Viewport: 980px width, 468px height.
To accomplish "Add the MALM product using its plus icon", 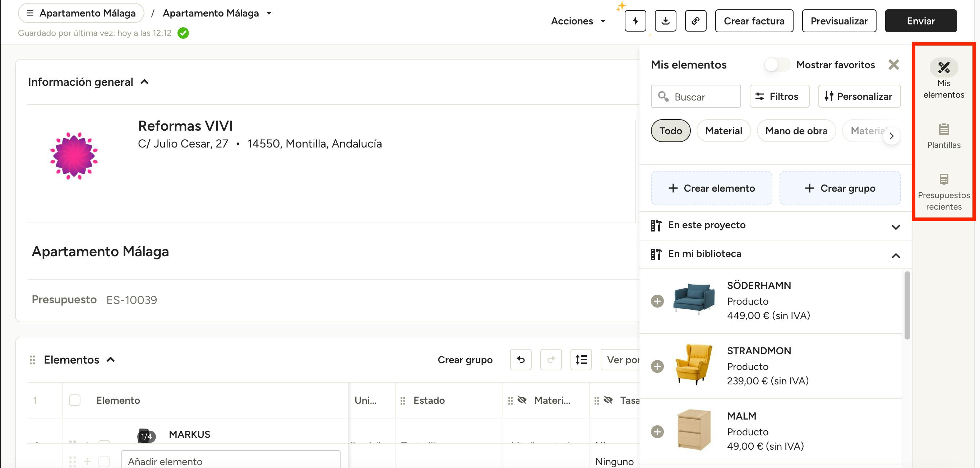I will click(657, 432).
